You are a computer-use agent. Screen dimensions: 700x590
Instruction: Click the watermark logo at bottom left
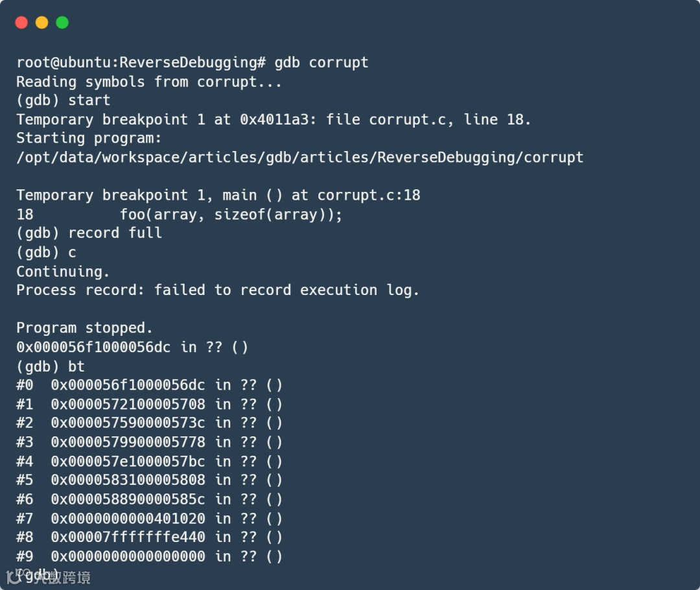click(49, 576)
